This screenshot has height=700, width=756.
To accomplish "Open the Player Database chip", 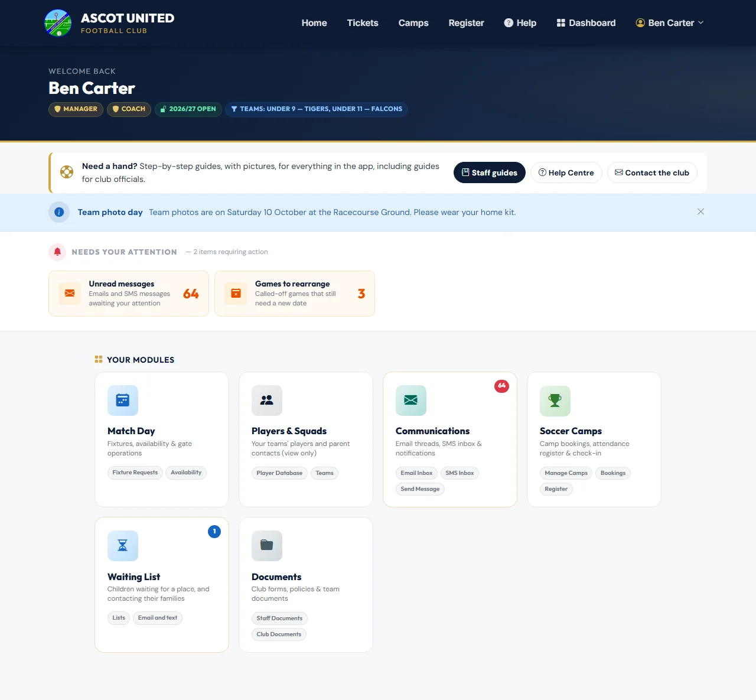I will (279, 473).
